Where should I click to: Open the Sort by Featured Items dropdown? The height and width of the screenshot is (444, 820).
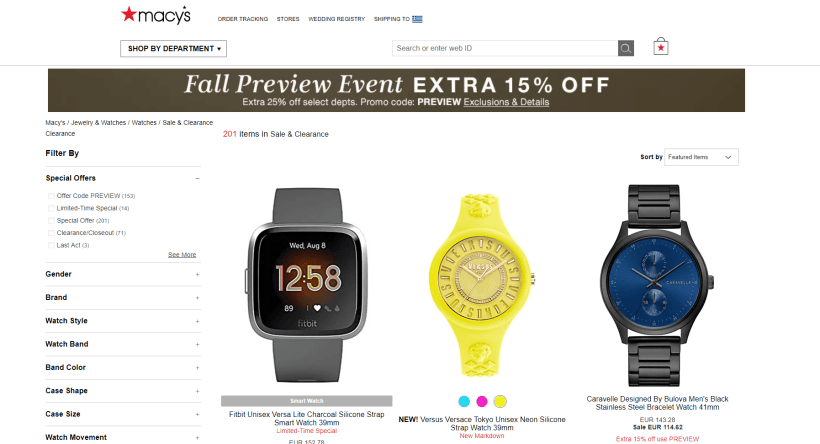click(701, 157)
